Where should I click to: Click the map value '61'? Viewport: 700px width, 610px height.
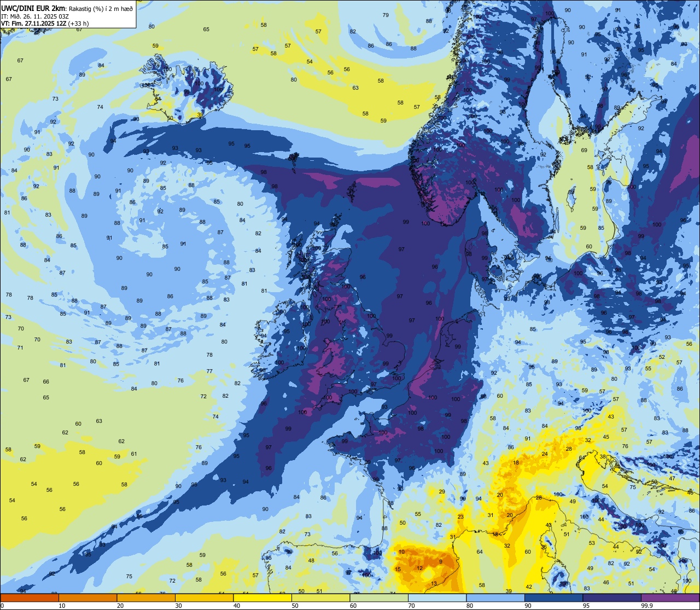click(134, 454)
